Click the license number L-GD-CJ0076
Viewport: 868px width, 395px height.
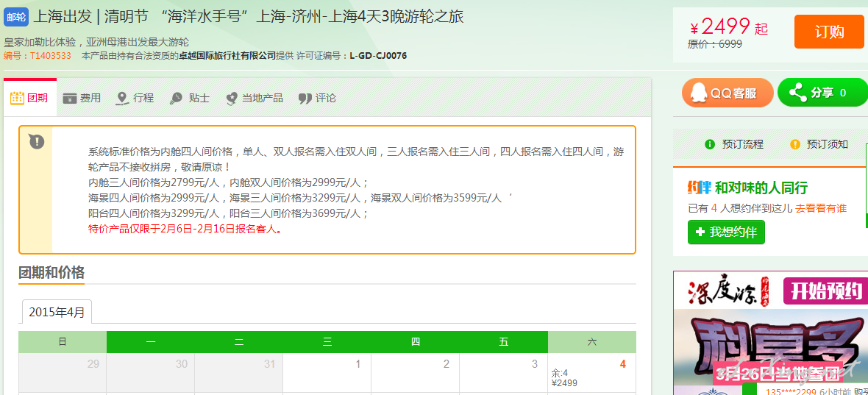379,55
